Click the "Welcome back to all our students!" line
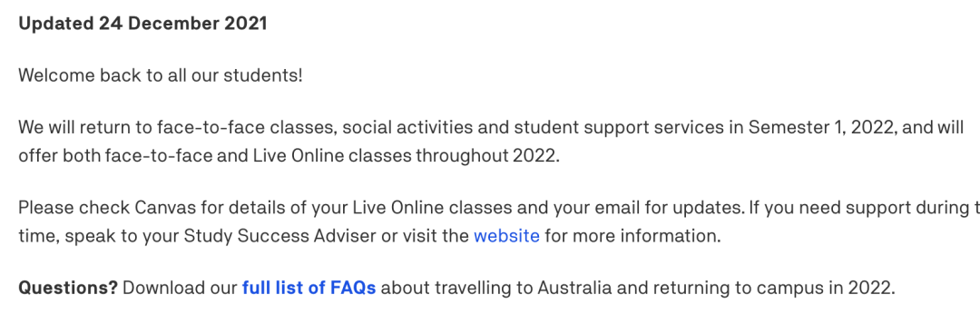The width and height of the screenshot is (980, 334). tap(161, 75)
